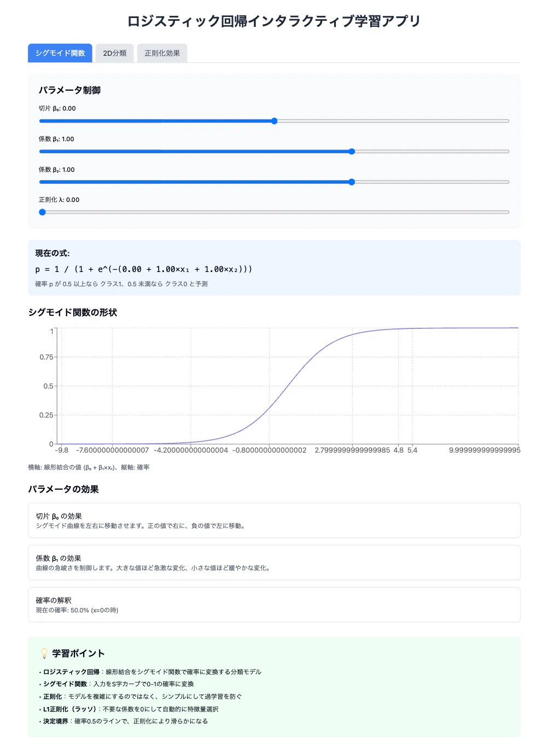Click the 係数 β₂ slider handle
This screenshot has height=752, width=560.
[x=352, y=182]
